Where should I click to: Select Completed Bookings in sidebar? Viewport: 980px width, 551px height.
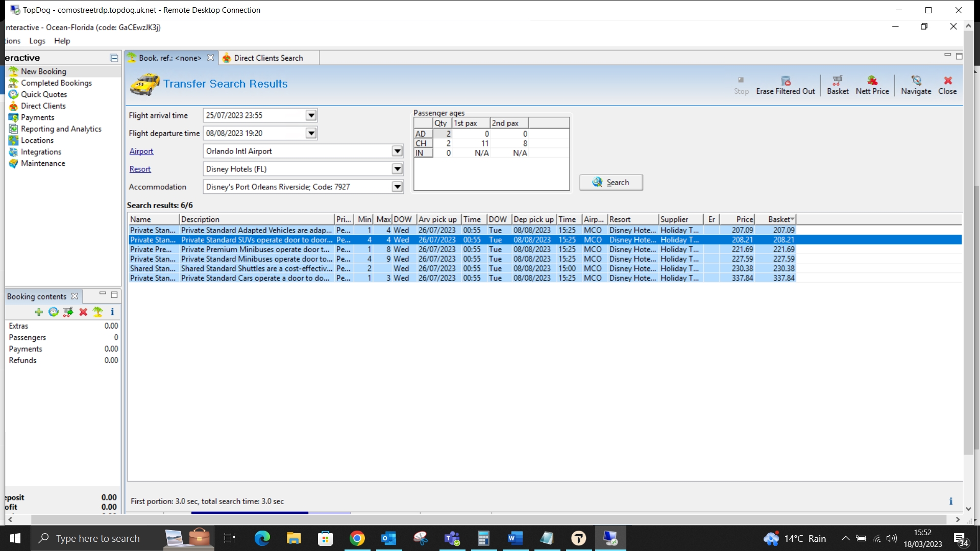56,83
